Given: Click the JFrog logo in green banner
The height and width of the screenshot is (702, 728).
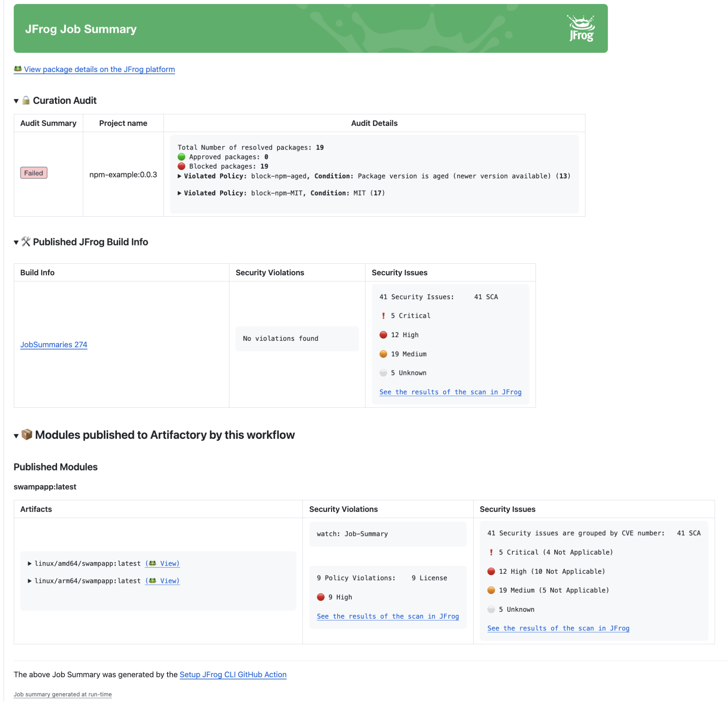Looking at the screenshot, I should (581, 28).
